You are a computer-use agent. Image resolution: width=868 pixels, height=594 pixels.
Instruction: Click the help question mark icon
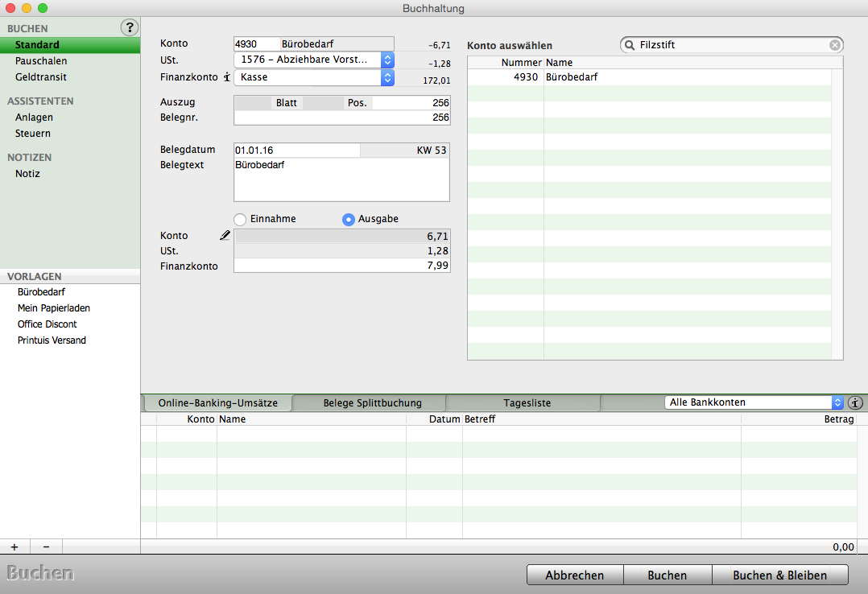coord(130,28)
